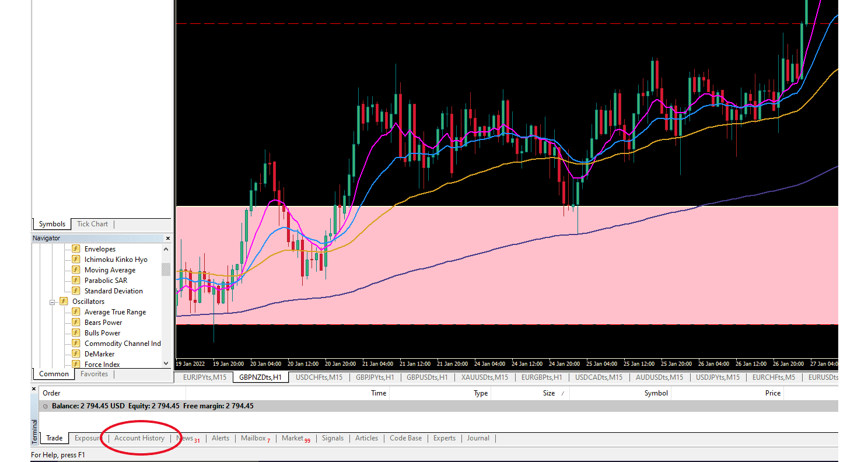Close the Navigator panel

[168, 238]
